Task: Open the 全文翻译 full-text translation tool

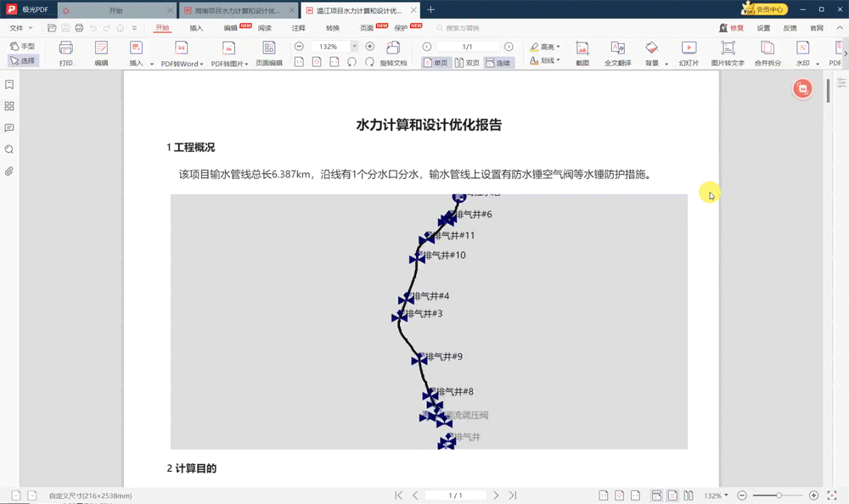Action: click(617, 55)
